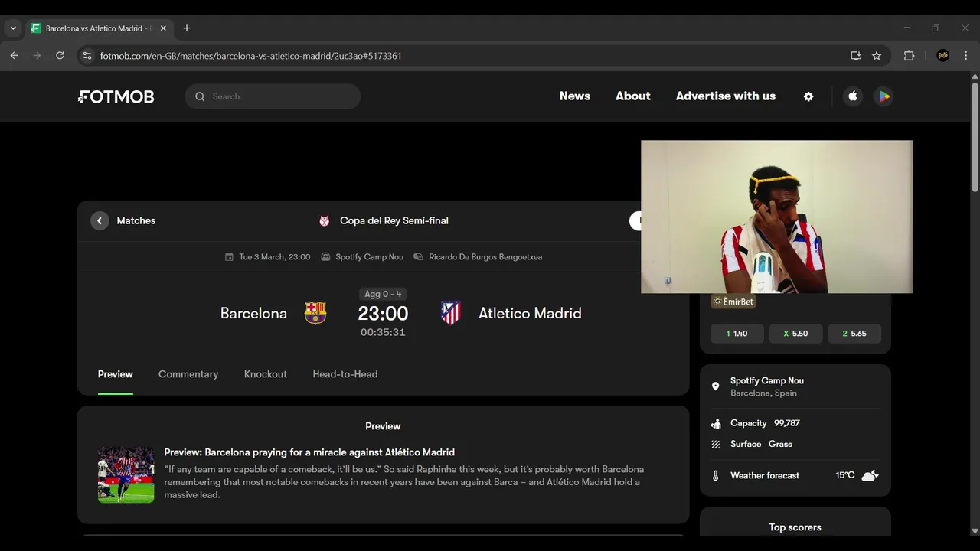980x551 pixels.
Task: Open the settings gear in the header
Action: click(808, 96)
